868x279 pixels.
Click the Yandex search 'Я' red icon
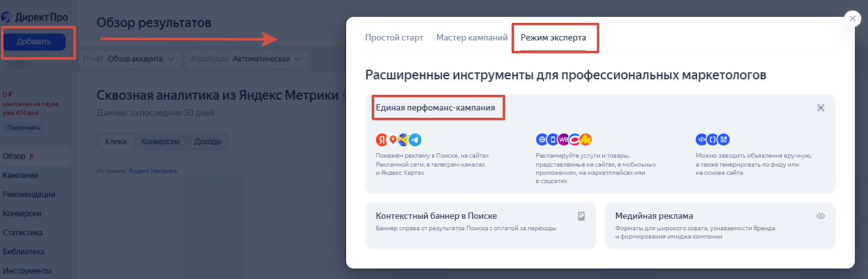point(382,139)
